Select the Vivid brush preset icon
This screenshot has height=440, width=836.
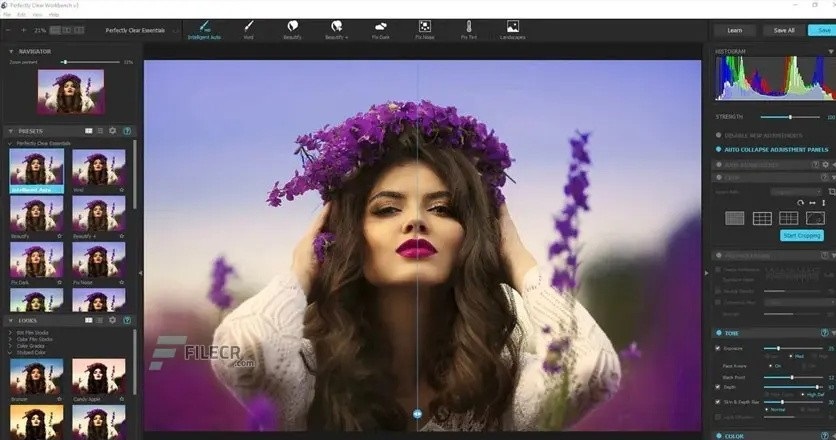(x=249, y=26)
